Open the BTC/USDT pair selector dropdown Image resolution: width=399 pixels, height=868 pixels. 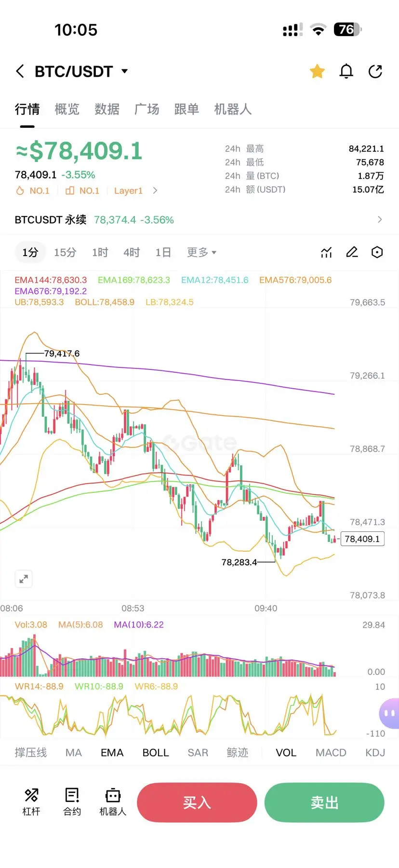(x=81, y=71)
